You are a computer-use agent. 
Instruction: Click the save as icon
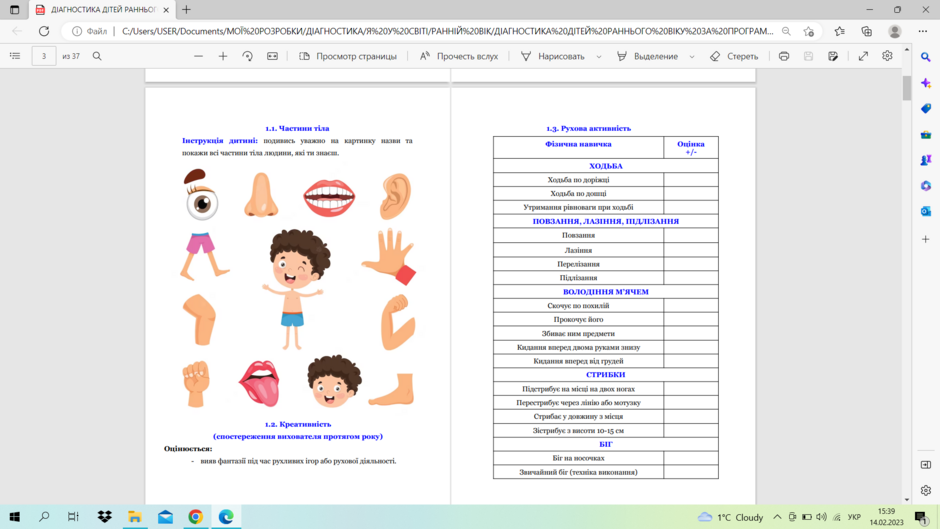(x=833, y=56)
